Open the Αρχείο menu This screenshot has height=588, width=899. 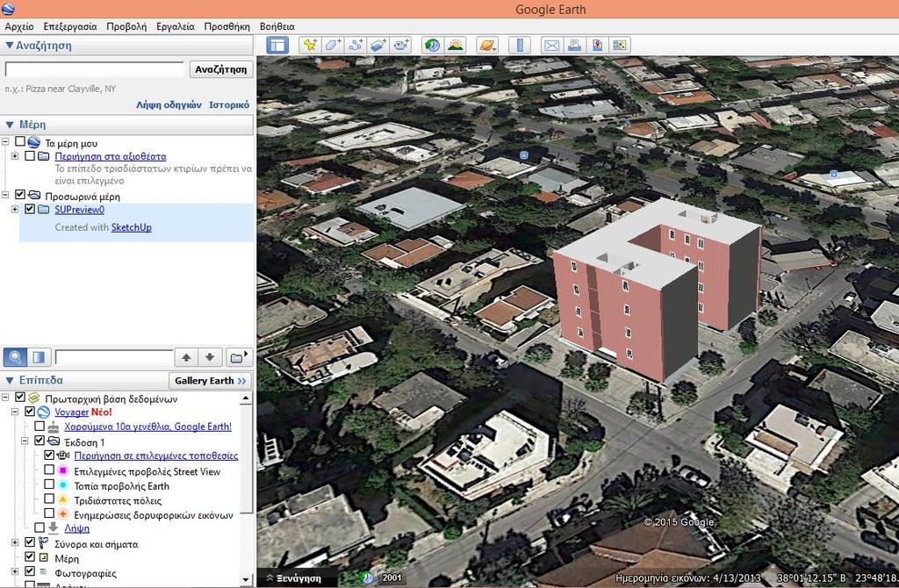(x=19, y=26)
